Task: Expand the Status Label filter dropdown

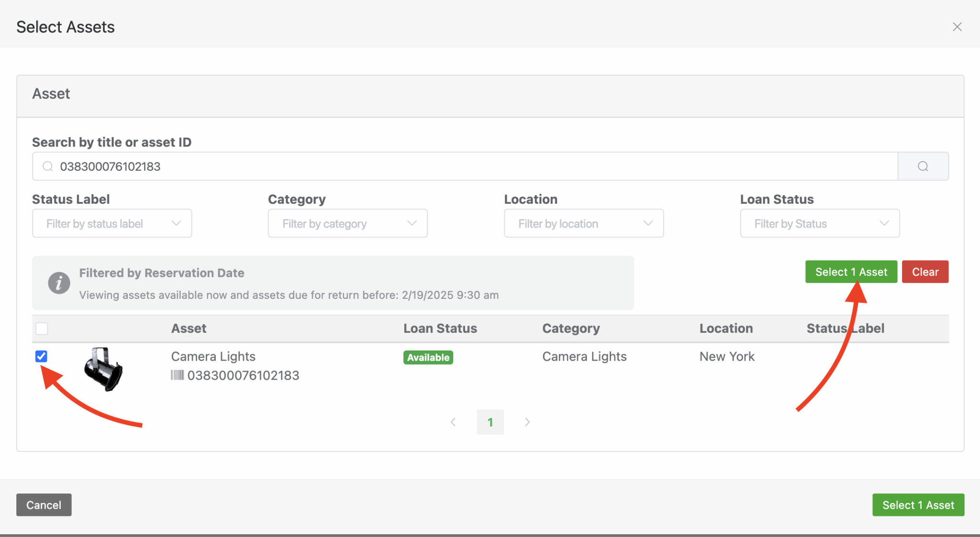Action: [112, 223]
